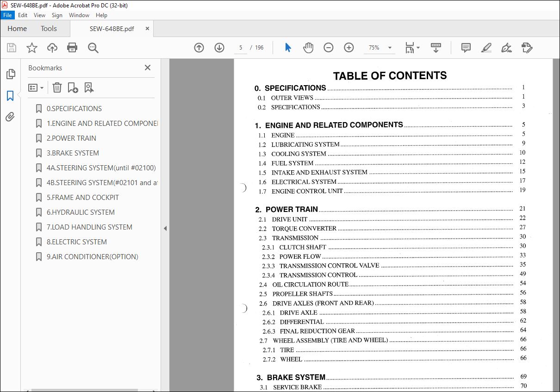Delete selected bookmark trash icon
Viewport: 560px width, 392px height.
click(57, 87)
